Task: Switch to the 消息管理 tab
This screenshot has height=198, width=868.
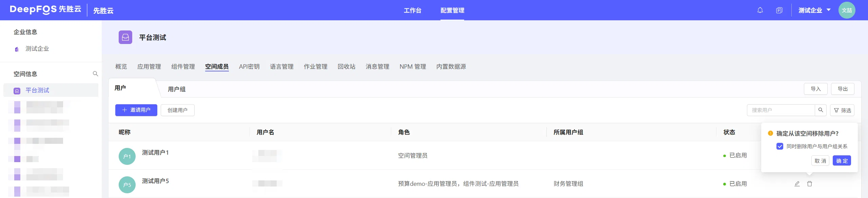Action: tap(377, 67)
